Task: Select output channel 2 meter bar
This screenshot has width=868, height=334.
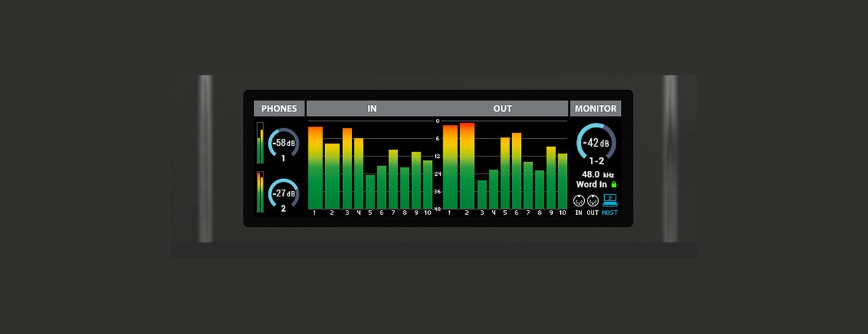Action: click(x=467, y=166)
